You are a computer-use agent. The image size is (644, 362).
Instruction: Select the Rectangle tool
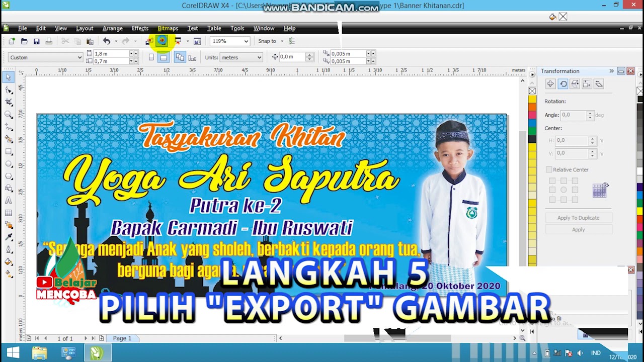tap(9, 151)
